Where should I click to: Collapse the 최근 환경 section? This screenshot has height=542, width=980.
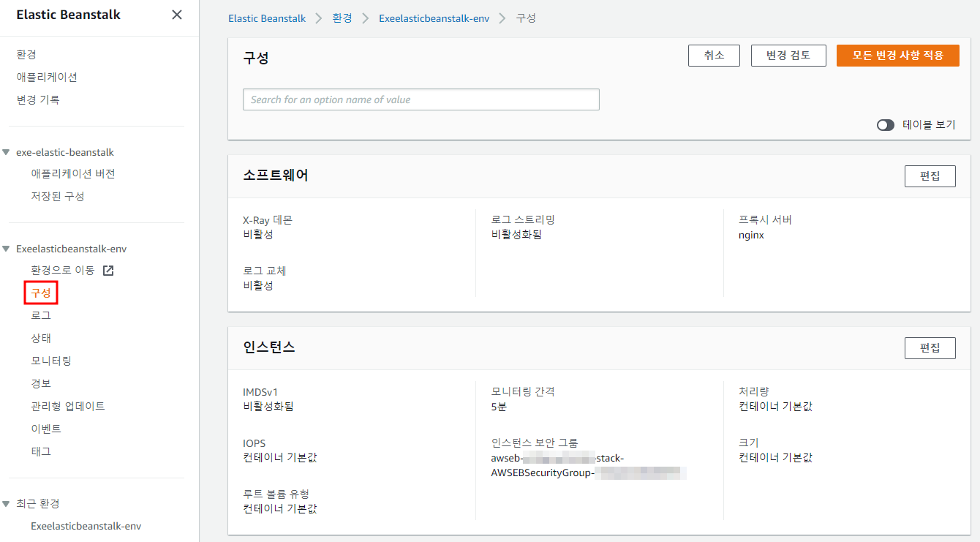(x=7, y=504)
